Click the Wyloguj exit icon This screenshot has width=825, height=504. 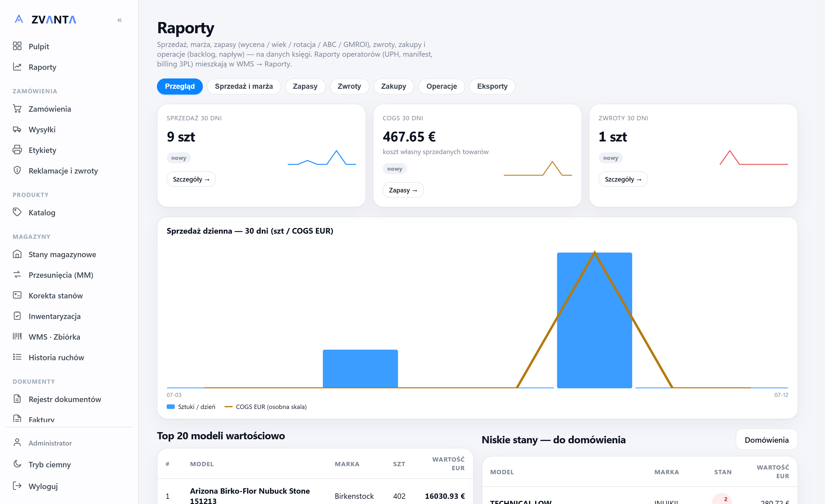pos(17,486)
